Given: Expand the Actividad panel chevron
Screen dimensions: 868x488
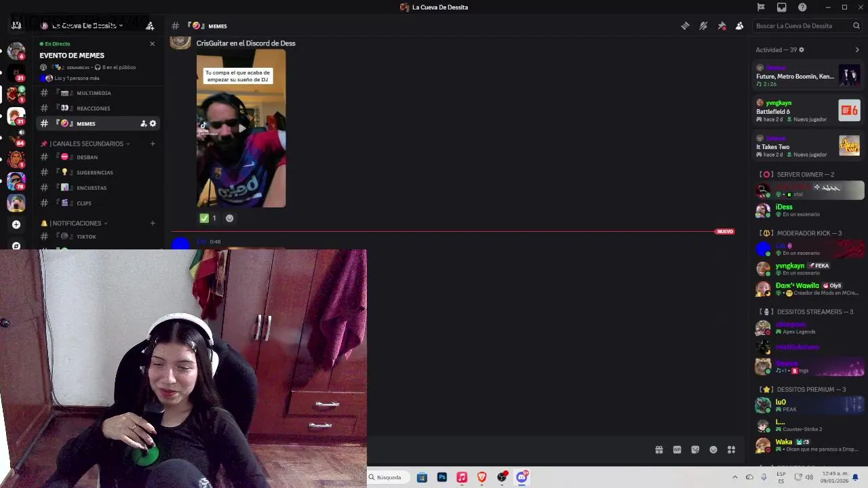Looking at the screenshot, I should [857, 49].
